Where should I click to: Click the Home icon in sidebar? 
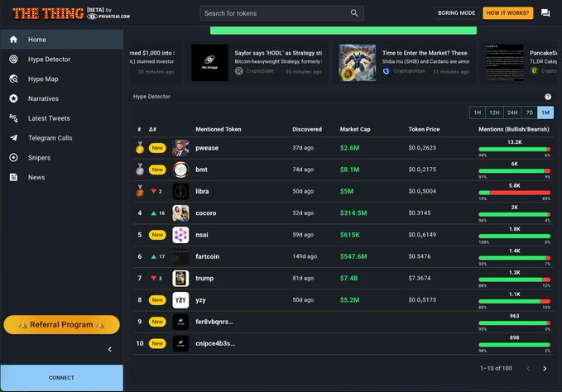(13, 40)
